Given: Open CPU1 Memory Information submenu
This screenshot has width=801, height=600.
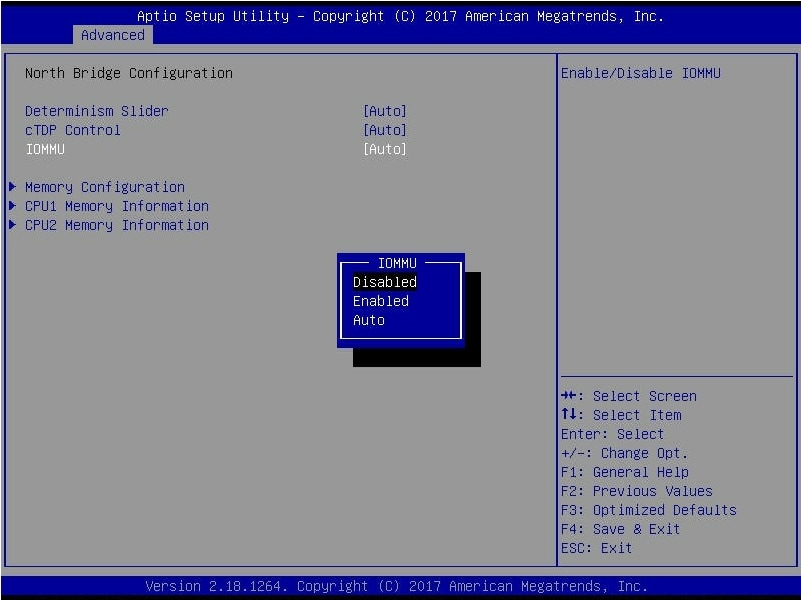Looking at the screenshot, I should [117, 206].
